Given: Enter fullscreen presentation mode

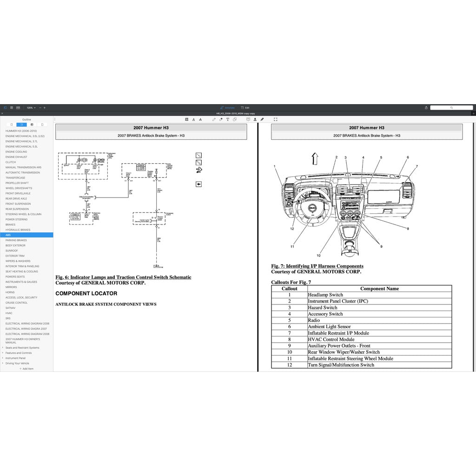Looking at the screenshot, I should coord(275,119).
